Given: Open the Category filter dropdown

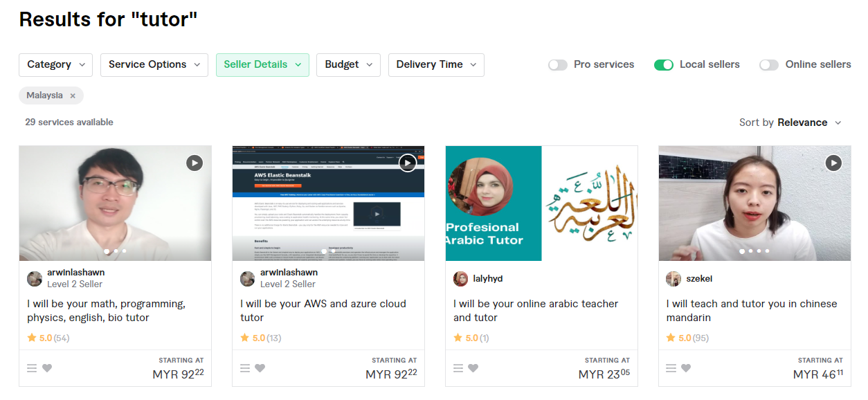Looking at the screenshot, I should (56, 64).
